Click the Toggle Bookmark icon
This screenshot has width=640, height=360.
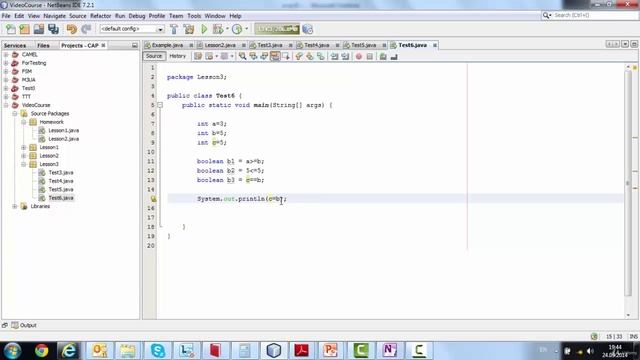pyautogui.click(x=321, y=56)
